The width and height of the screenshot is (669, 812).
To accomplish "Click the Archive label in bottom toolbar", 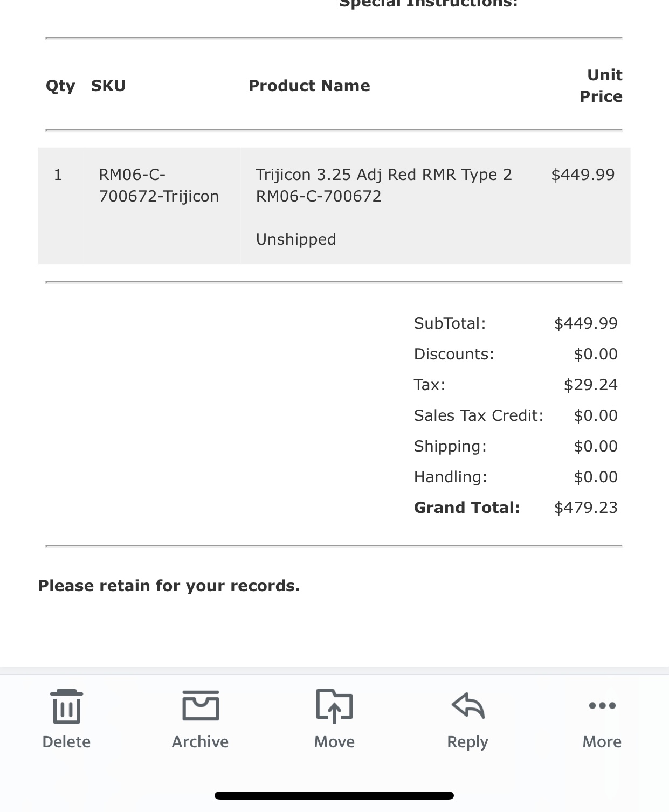I will click(200, 742).
